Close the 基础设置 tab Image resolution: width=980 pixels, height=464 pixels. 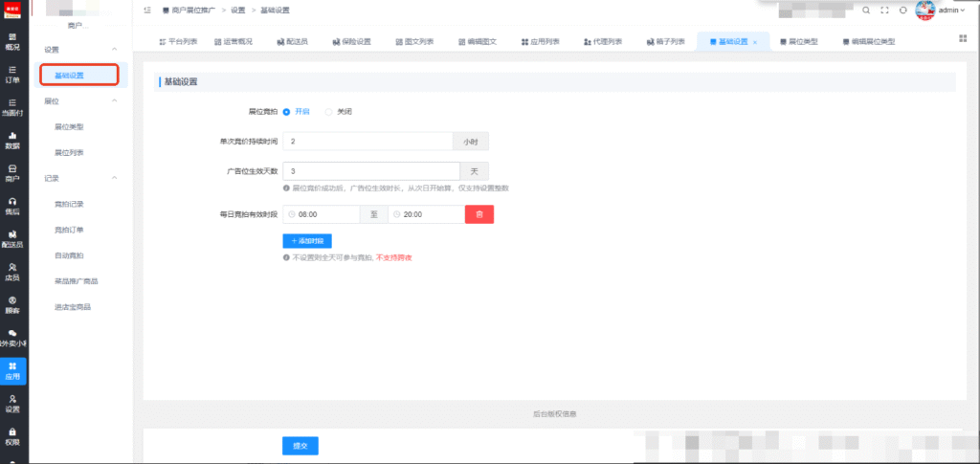pyautogui.click(x=755, y=42)
